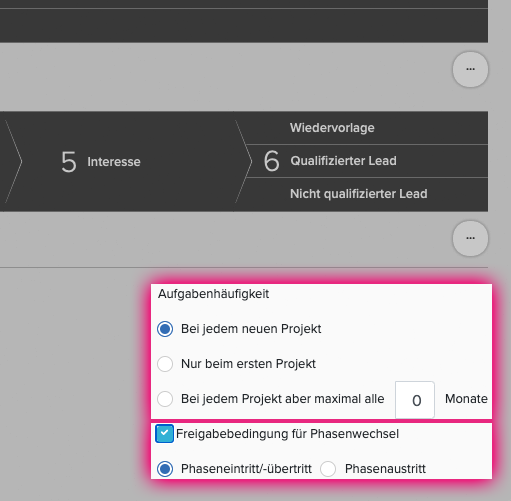The width and height of the screenshot is (511, 501).
Task: Click the Monate label beside the number field
Action: point(466,399)
